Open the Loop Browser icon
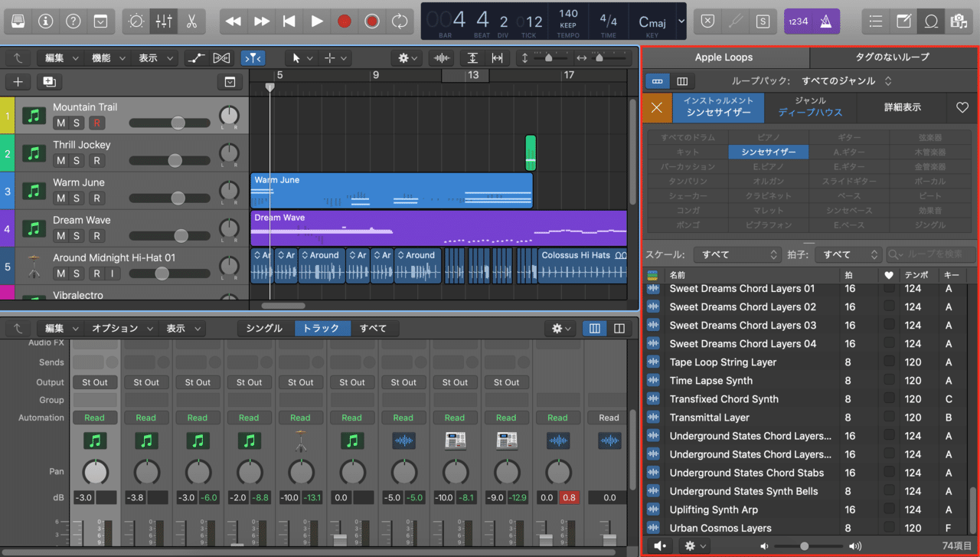This screenshot has width=980, height=557. point(931,21)
